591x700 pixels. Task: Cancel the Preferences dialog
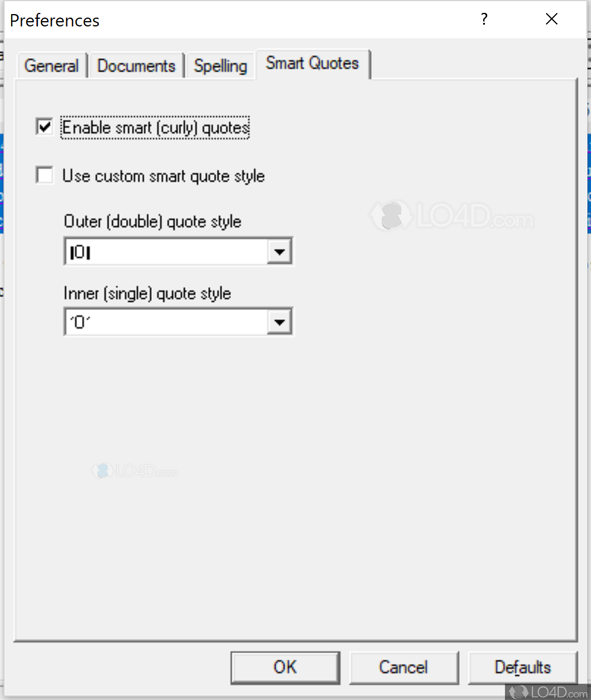click(x=403, y=667)
